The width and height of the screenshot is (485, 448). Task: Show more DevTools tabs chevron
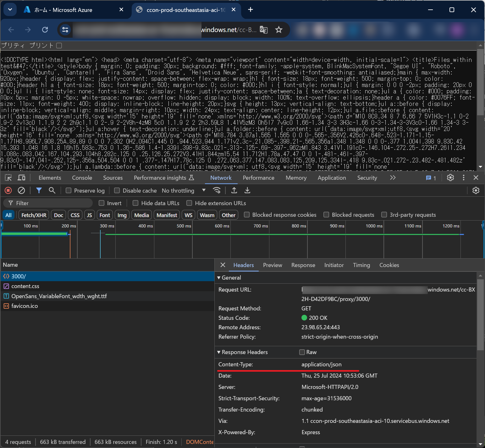coord(393,178)
